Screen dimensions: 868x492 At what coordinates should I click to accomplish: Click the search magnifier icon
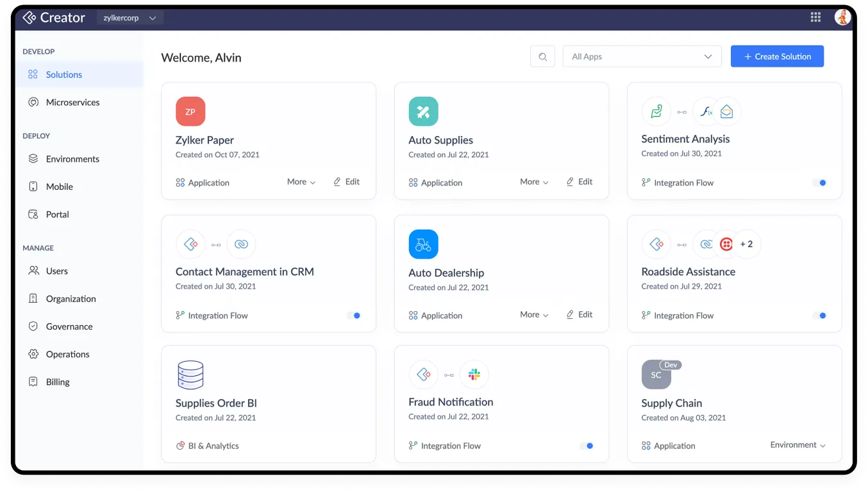point(542,56)
